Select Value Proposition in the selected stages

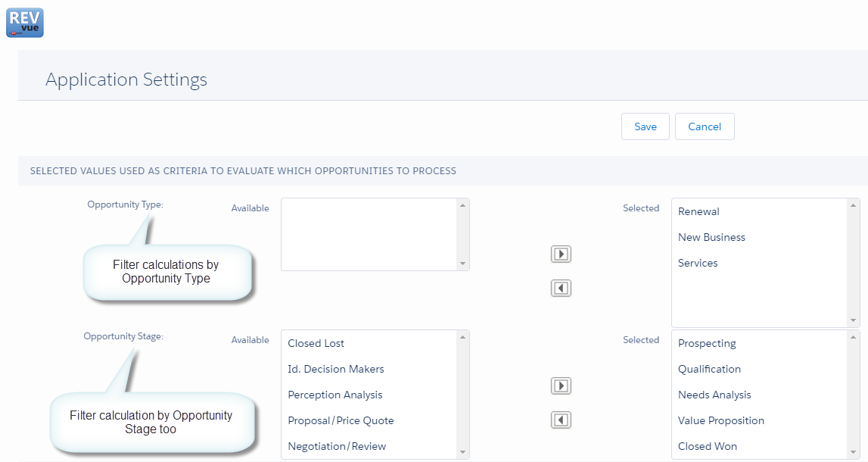720,420
